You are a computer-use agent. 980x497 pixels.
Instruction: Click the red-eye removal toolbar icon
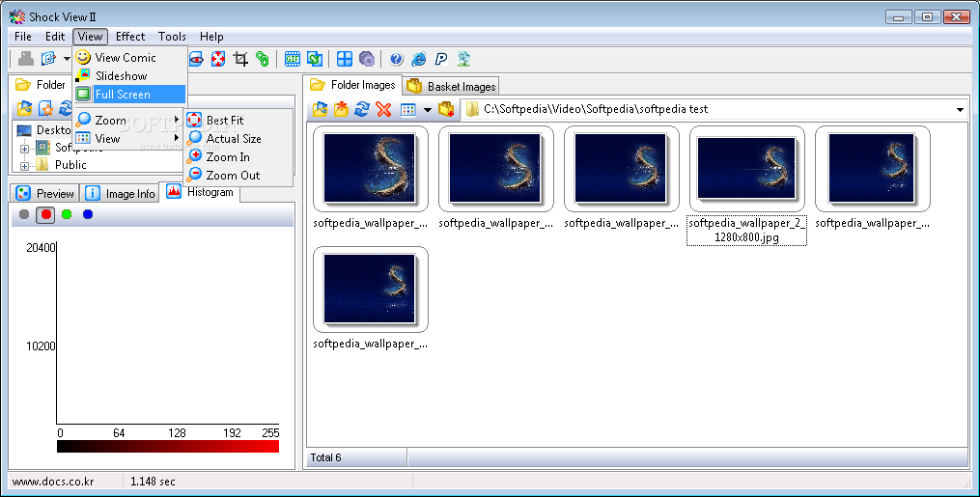coord(197,59)
